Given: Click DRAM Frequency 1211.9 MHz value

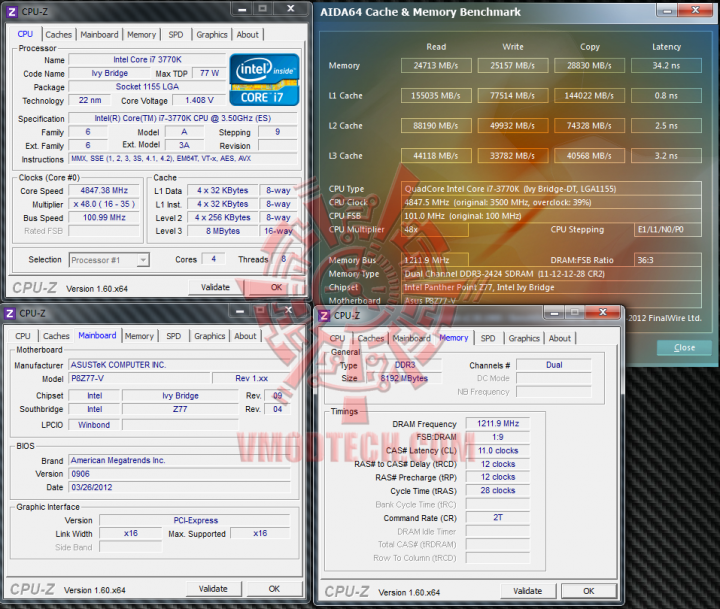Looking at the screenshot, I should (x=498, y=423).
